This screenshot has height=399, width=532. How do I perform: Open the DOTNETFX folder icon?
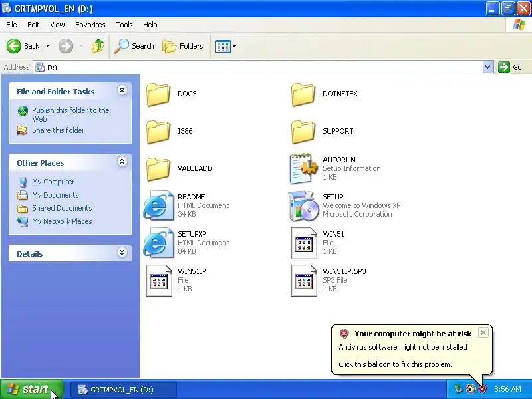303,94
